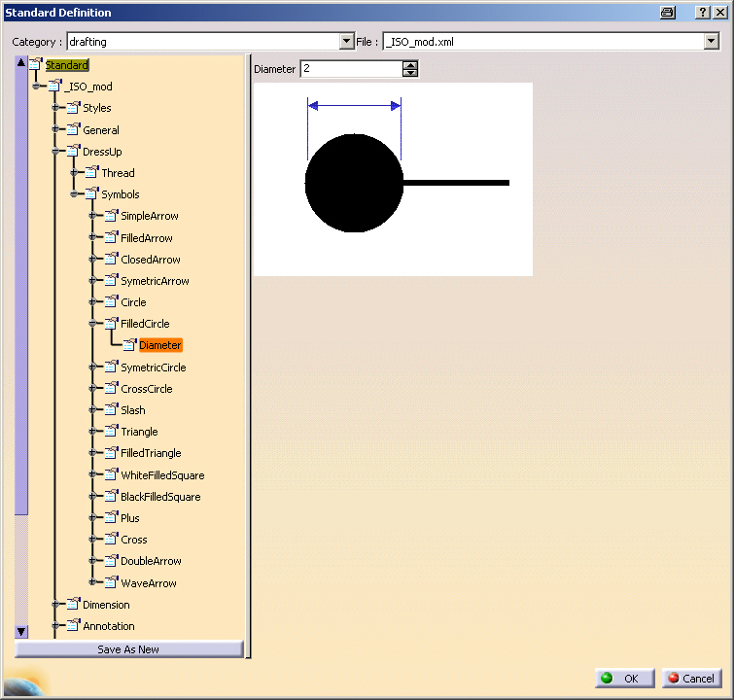Click the SymetricCircle node icon

(112, 367)
